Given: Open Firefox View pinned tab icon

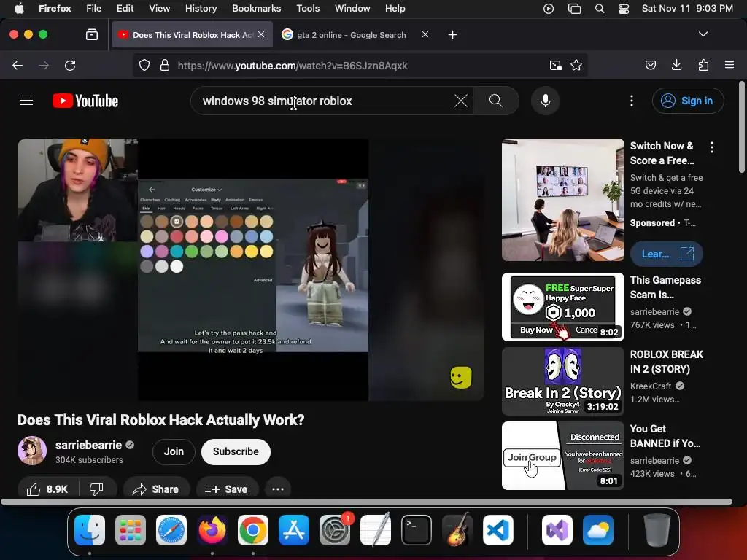Looking at the screenshot, I should 92,35.
